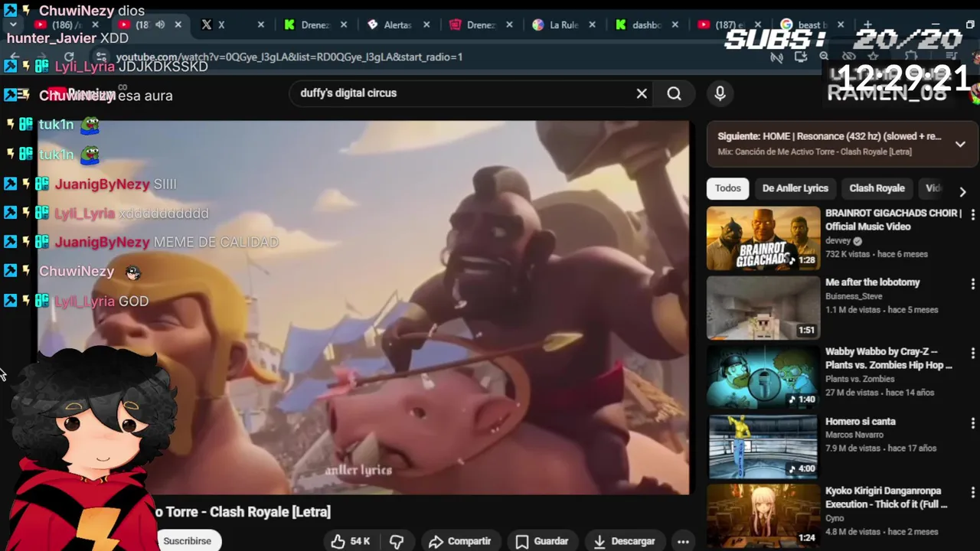Collapse the Siguiente playlist panel chevron

click(960, 144)
